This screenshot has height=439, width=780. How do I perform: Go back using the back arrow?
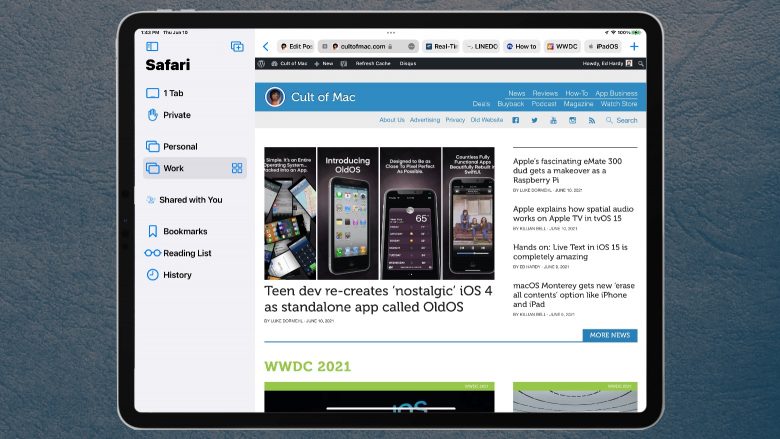(265, 46)
